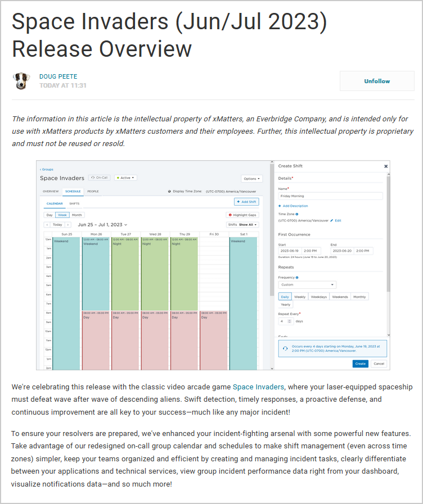The width and height of the screenshot is (423, 504).
Task: Click the Thu 29 column header
Action: pos(184,234)
